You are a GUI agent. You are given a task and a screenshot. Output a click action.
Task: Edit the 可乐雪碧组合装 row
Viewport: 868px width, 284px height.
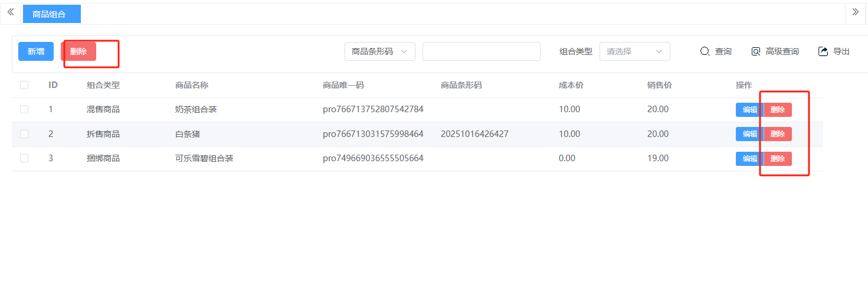[749, 159]
